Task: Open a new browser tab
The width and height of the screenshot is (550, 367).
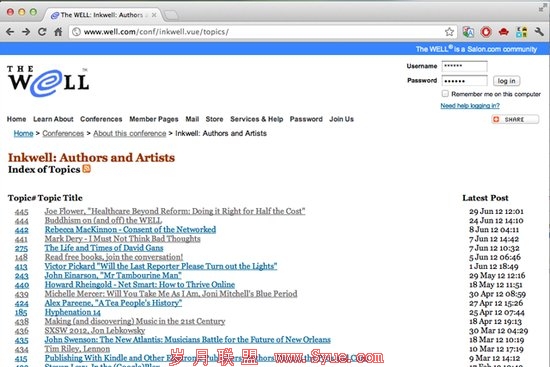Action: (x=171, y=15)
